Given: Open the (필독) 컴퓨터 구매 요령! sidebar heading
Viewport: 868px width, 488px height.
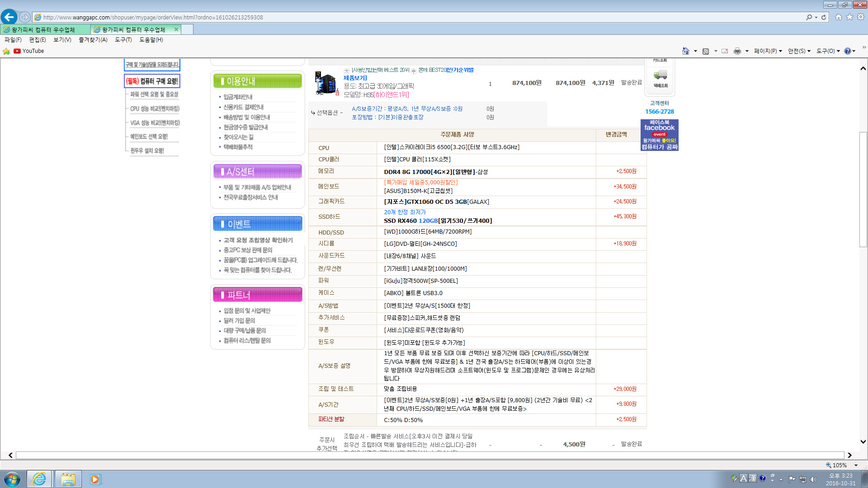Looking at the screenshot, I should [152, 81].
